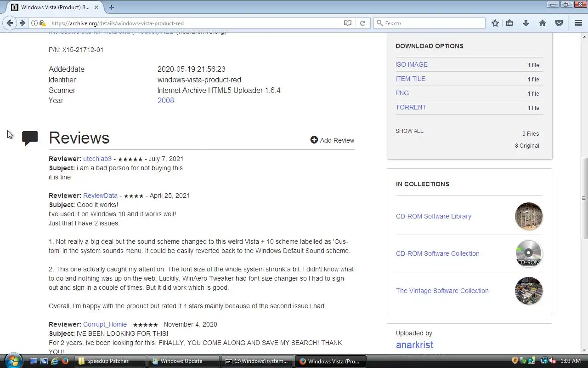This screenshot has height=368, width=588.
Task: Click the identifier windows-vista-product-red value
Action: [x=199, y=80]
